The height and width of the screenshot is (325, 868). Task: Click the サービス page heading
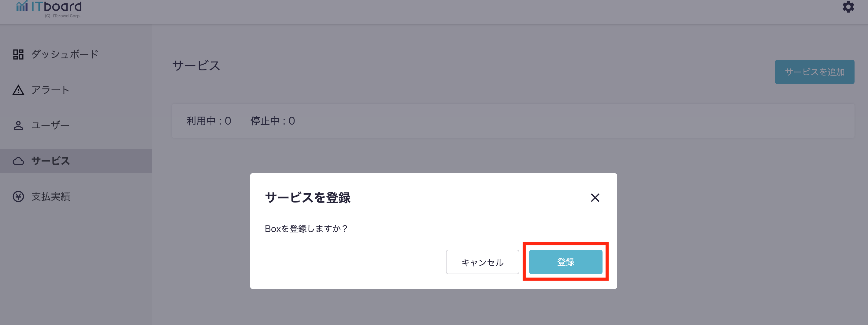(x=196, y=66)
